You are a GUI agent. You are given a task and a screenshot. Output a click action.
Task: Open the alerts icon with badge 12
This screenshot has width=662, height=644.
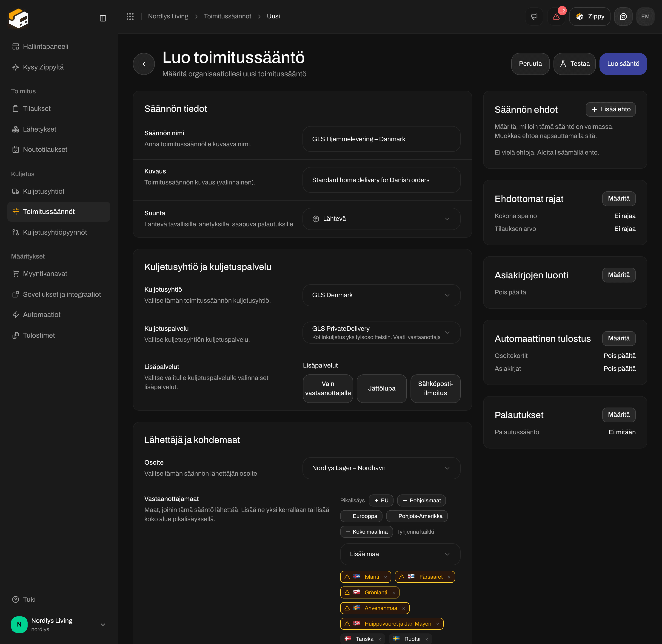(x=556, y=17)
